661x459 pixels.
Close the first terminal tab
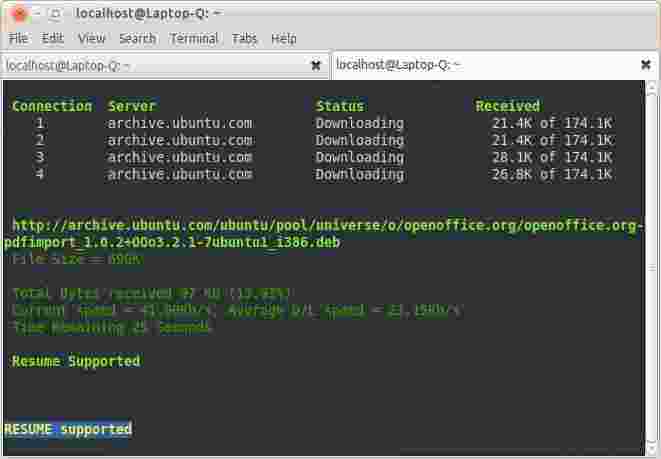pos(316,66)
